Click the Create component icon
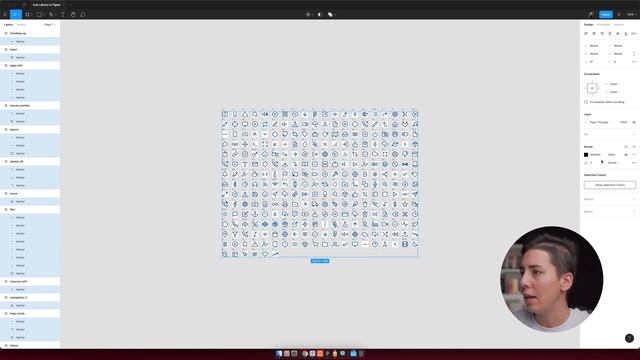 coord(309,14)
